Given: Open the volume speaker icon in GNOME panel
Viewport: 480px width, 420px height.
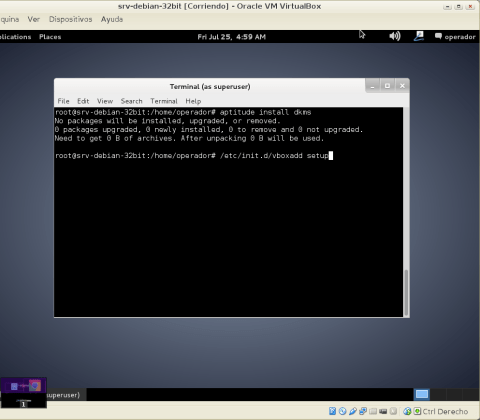Looking at the screenshot, I should coord(395,36).
